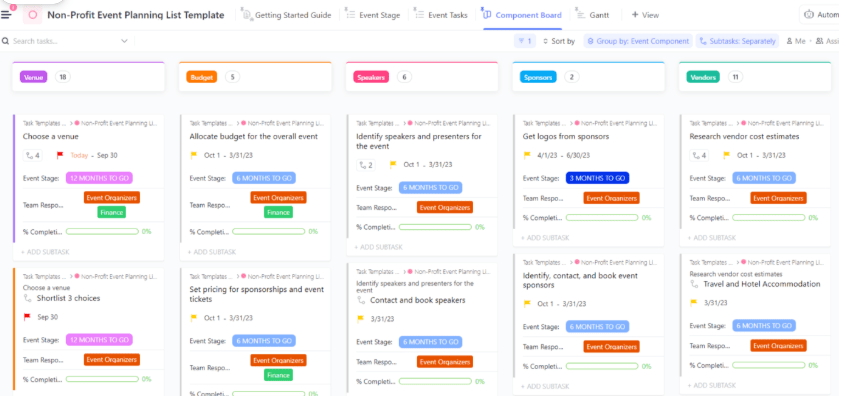Click completion progress bar on Get logos card
The height and width of the screenshot is (396, 847).
602,218
